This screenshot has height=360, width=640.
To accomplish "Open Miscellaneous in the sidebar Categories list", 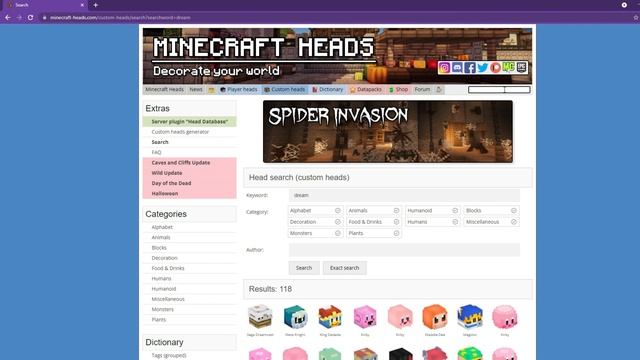I will (168, 299).
